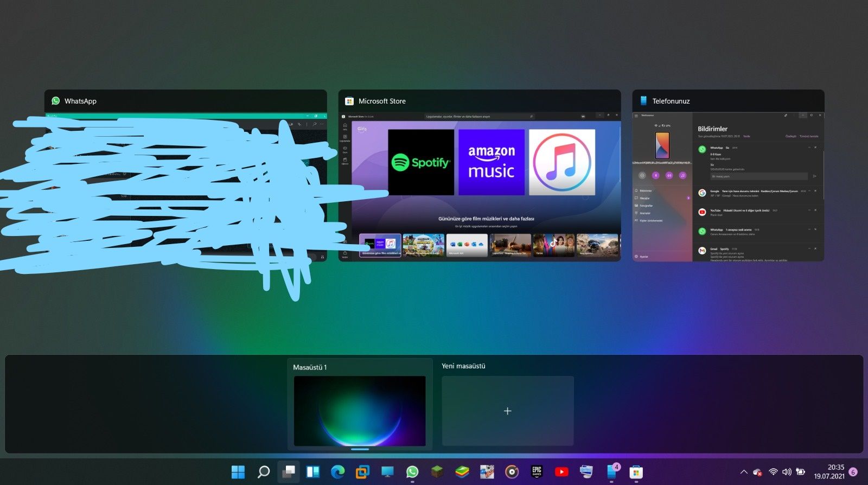Select TikTok carousel card in Microsoft Store
The image size is (868, 485).
pos(554,245)
